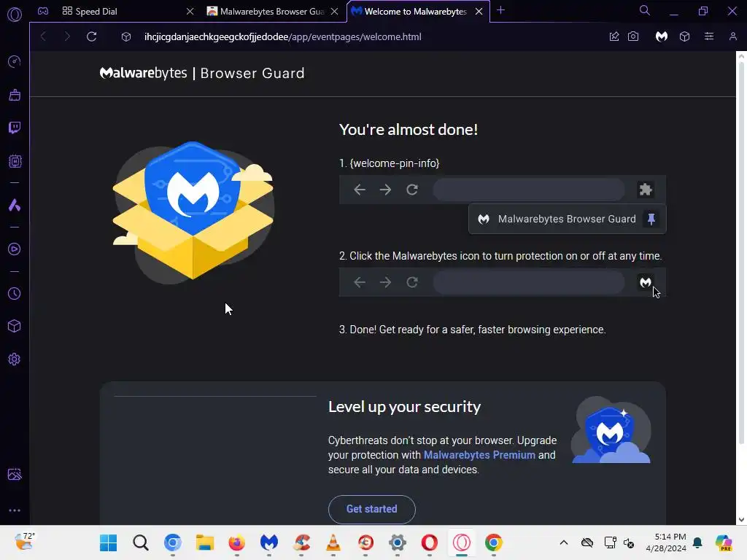Viewport: 747px width, 560px height.
Task: Open Google Chrome from taskbar
Action: [x=494, y=542]
